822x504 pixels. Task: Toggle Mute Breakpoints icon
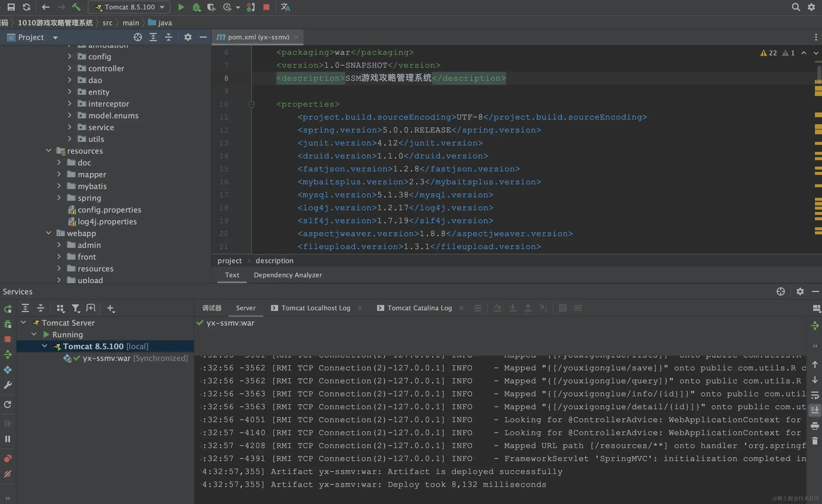tap(8, 474)
